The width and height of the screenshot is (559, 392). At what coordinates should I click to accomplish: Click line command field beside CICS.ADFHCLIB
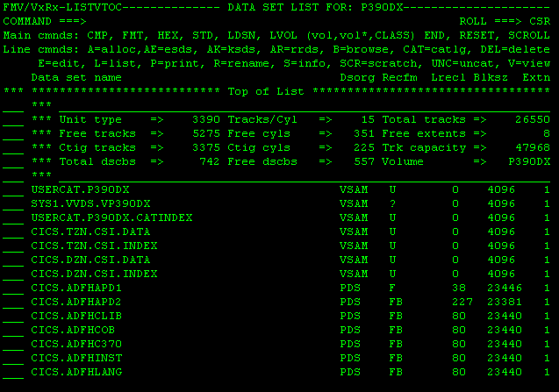13,317
